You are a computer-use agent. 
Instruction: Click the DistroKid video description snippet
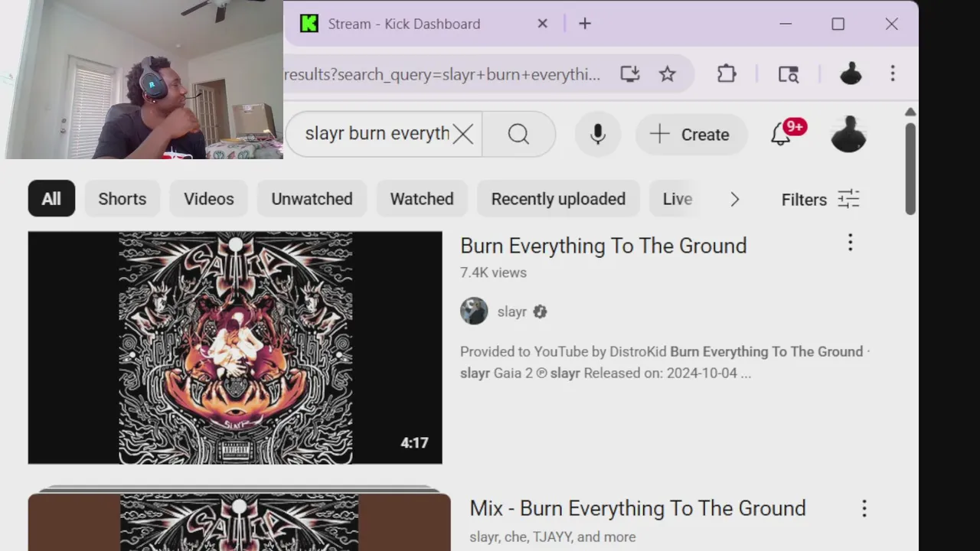pyautogui.click(x=665, y=362)
